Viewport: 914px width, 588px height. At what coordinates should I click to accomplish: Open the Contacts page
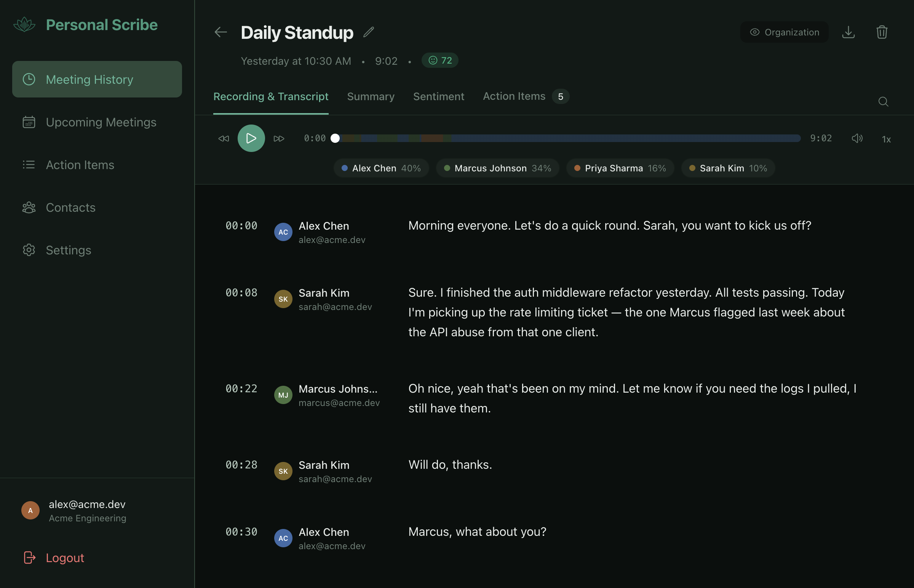point(97,207)
